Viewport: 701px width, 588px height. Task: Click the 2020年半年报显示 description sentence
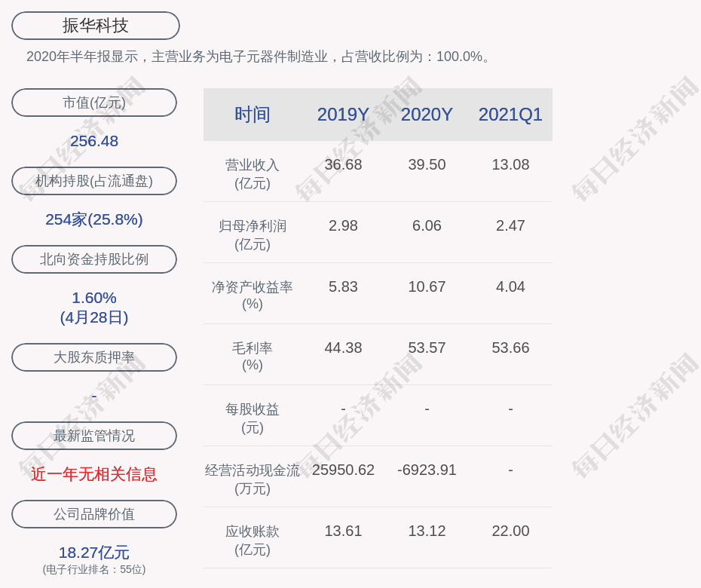[x=259, y=57]
